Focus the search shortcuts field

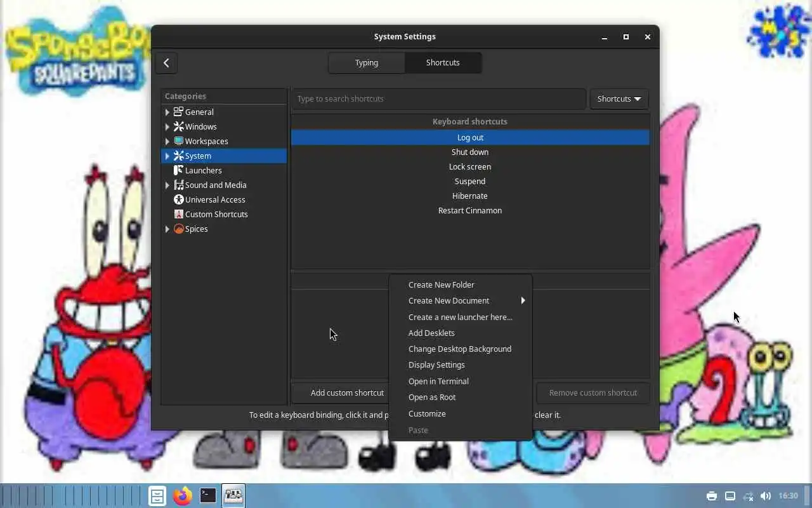point(438,98)
